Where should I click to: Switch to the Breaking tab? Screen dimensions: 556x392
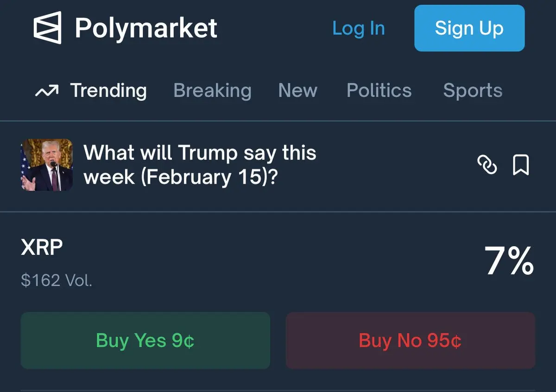coord(212,91)
